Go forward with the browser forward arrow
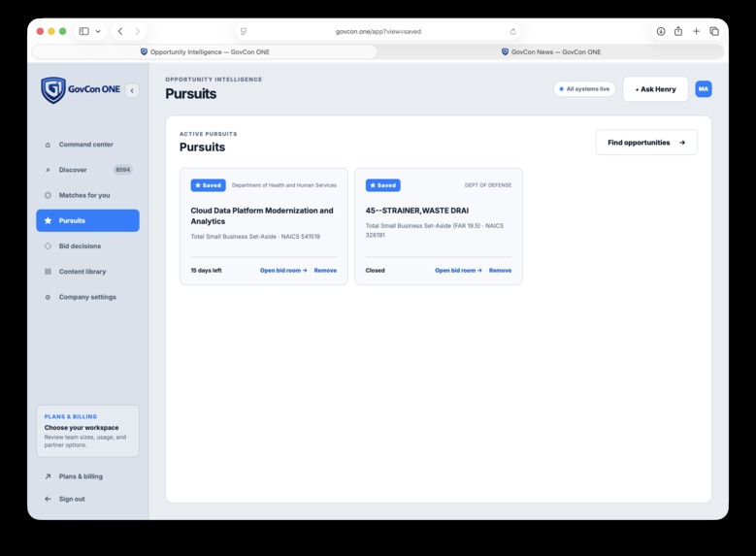 [x=138, y=31]
